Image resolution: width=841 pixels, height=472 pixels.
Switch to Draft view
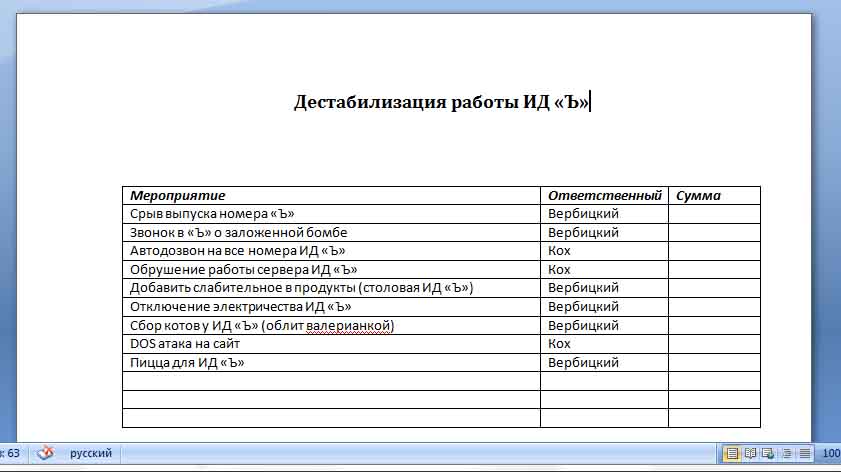tap(805, 454)
